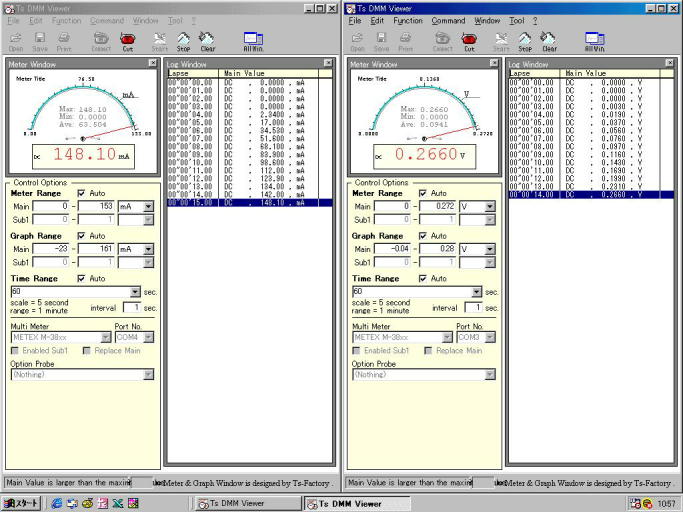The height and width of the screenshot is (512, 683).
Task: Close the right Meter Window panel
Action: click(x=494, y=63)
